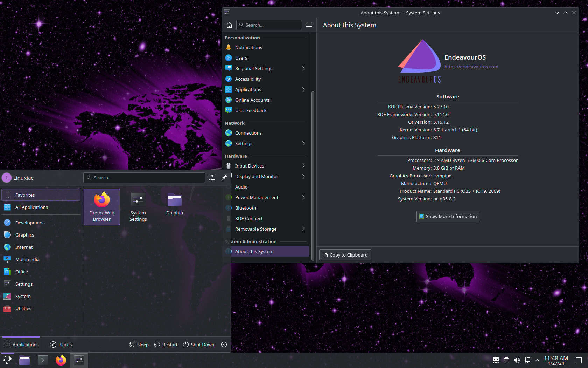The width and height of the screenshot is (588, 368).
Task: Expand Display and Monitor submenu
Action: (303, 176)
